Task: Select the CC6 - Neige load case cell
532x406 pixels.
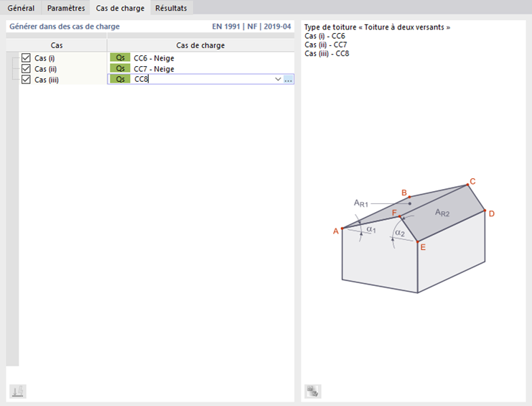Action: (201, 58)
